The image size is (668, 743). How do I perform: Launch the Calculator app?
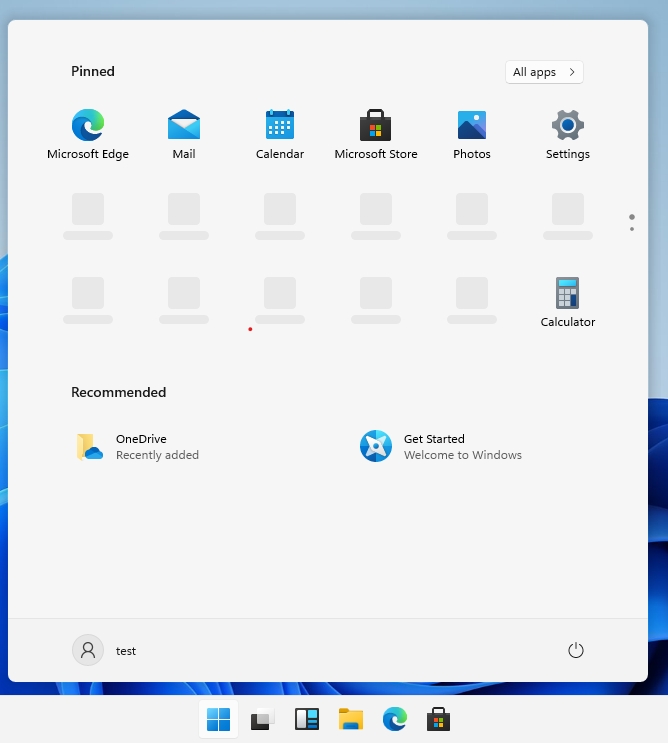tap(568, 302)
